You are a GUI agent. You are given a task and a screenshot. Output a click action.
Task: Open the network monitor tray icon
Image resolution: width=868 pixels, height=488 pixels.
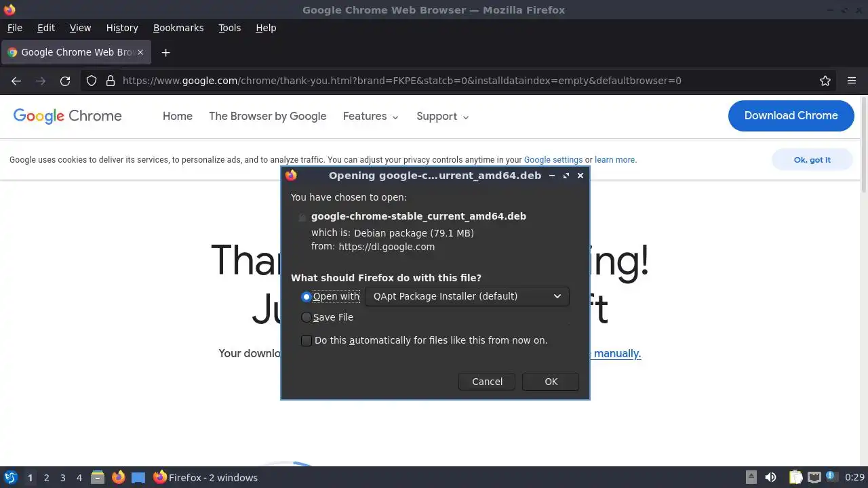coord(814,477)
